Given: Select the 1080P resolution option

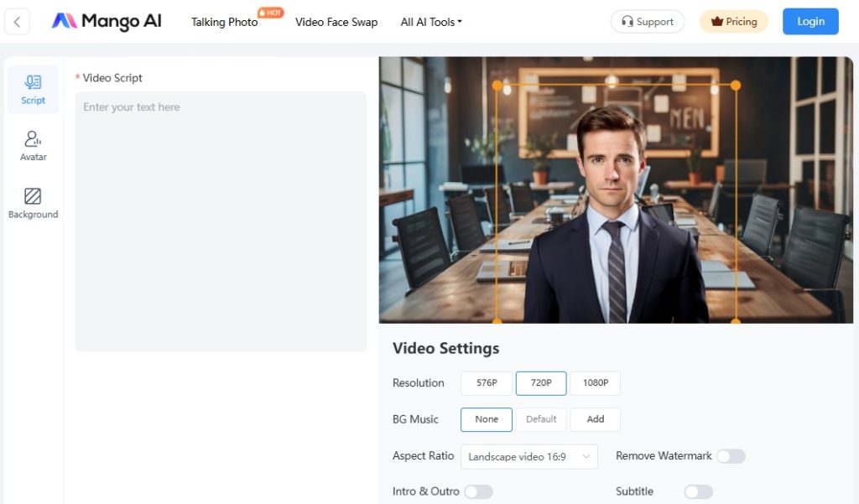Looking at the screenshot, I should point(595,383).
